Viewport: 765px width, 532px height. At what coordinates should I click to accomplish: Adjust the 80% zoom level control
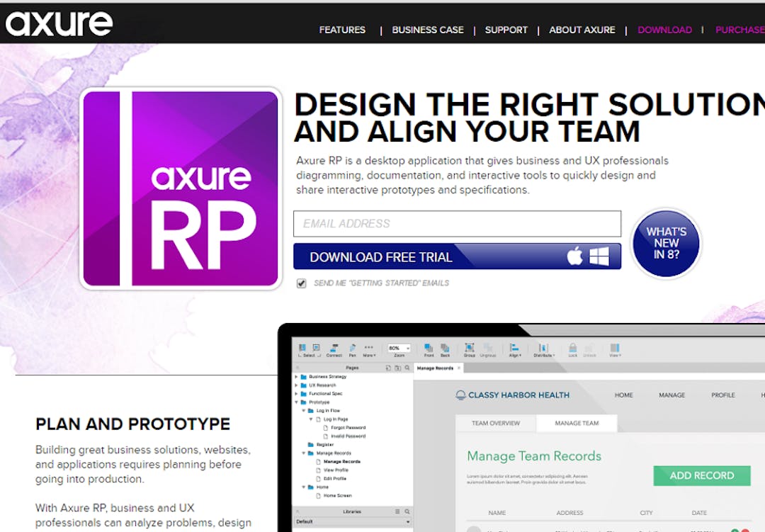tap(399, 348)
